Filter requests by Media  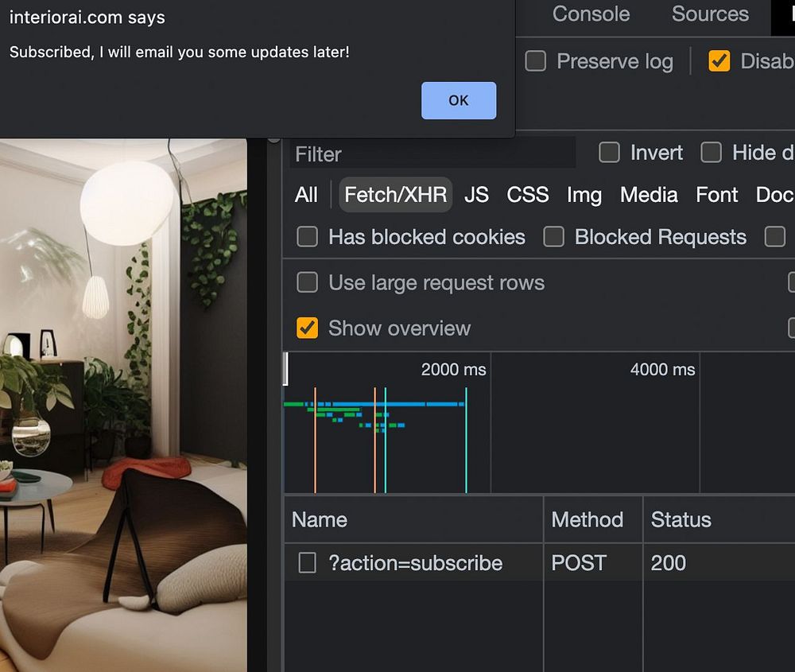(x=649, y=195)
